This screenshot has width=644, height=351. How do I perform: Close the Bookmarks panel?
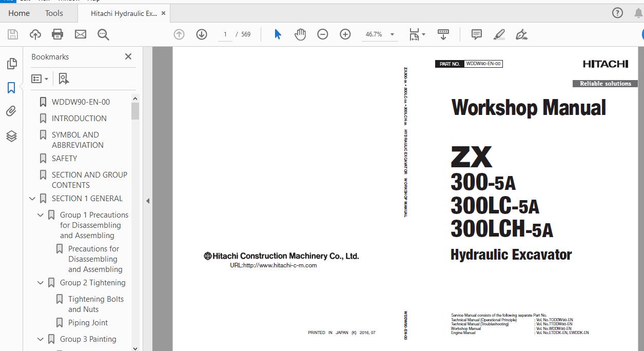pyautogui.click(x=128, y=56)
